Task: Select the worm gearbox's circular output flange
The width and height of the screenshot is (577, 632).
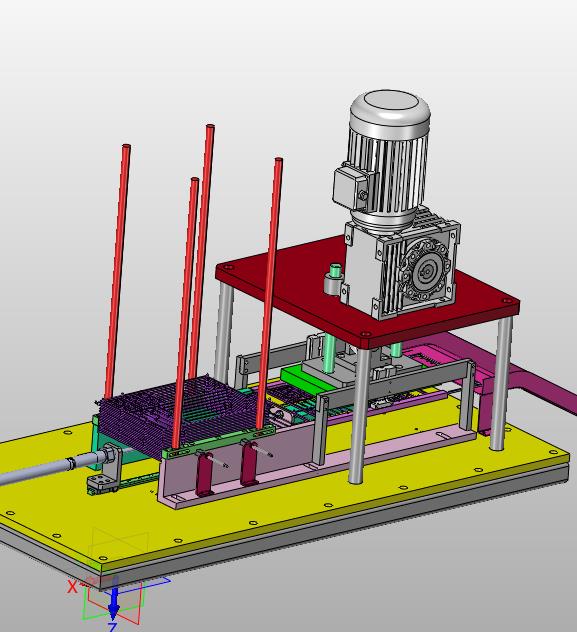Action: click(425, 271)
